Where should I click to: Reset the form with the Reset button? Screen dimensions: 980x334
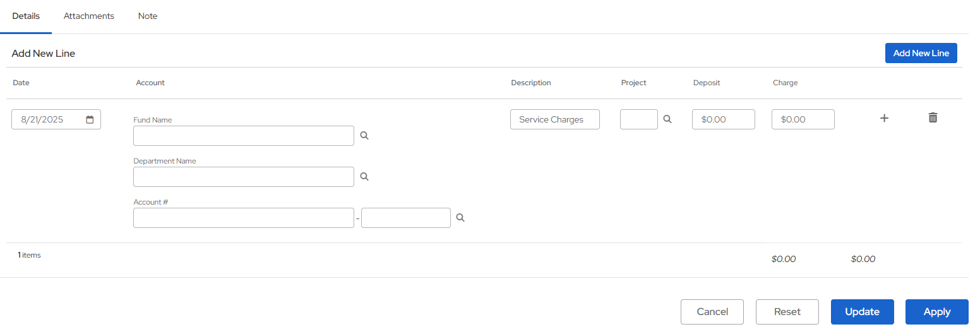click(x=787, y=312)
